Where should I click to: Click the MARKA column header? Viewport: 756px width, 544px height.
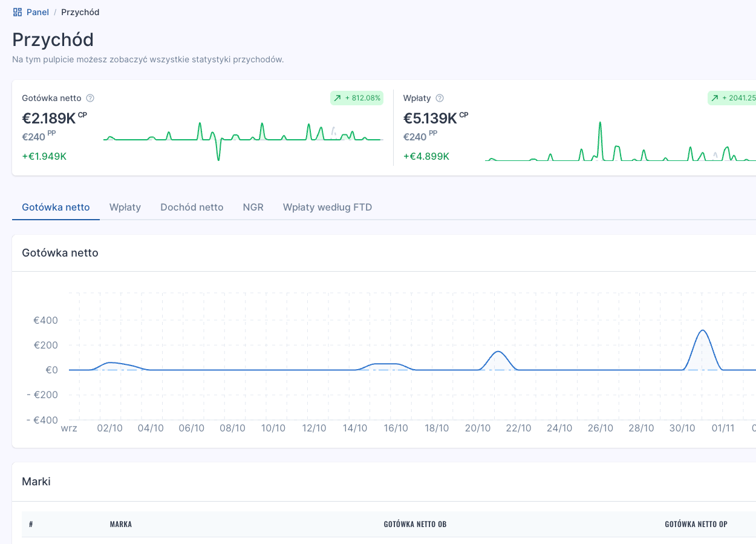[x=121, y=524]
